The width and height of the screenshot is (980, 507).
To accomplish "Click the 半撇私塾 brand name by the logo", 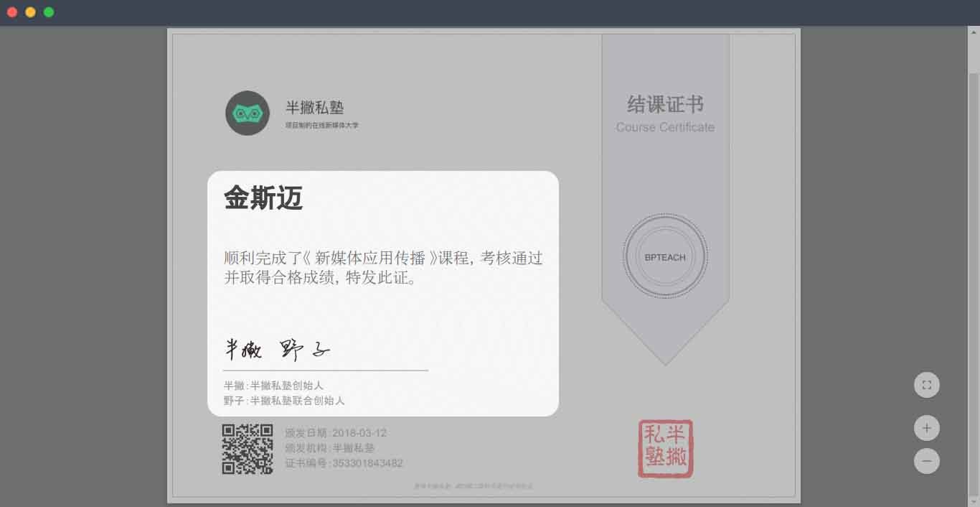I will point(314,108).
